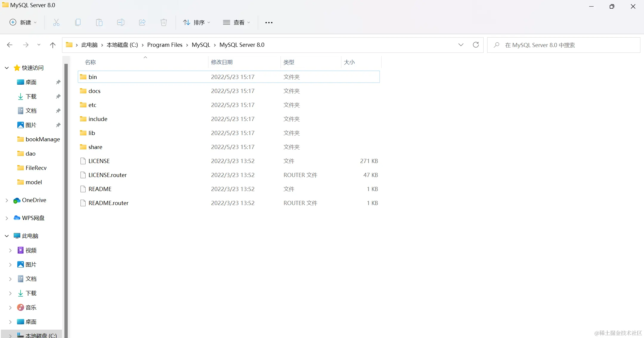Click Program Files in the breadcrumb path
Image resolution: width=644 pixels, height=338 pixels.
tap(165, 45)
